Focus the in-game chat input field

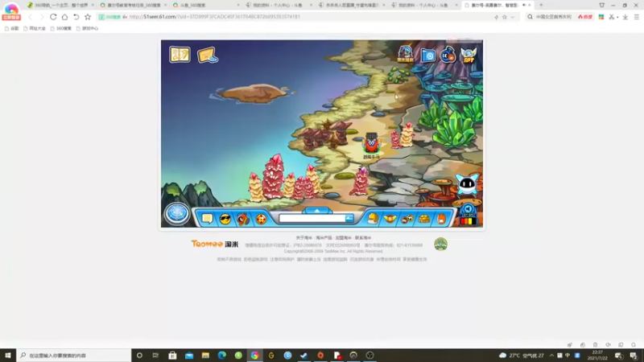[312, 219]
